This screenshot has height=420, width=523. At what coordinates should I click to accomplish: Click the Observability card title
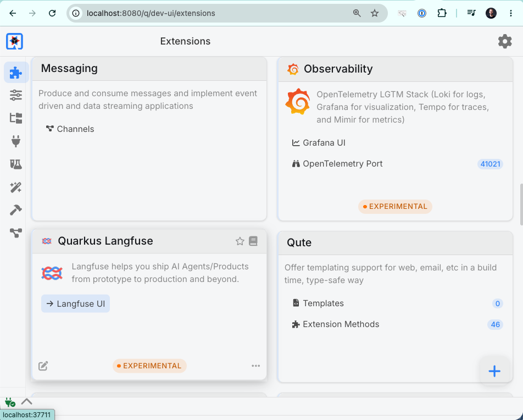(338, 69)
